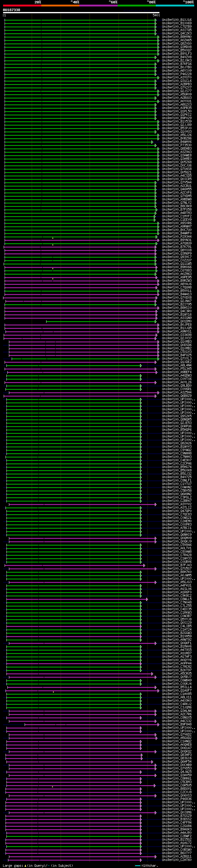The width and height of the screenshot is (197, 868).
Task: Select the UniRef100_B4WHV6 label
Action: point(177,142)
